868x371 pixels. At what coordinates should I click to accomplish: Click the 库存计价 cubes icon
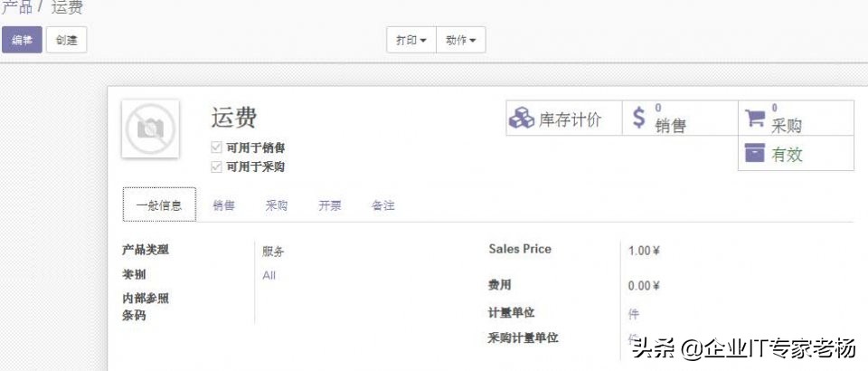click(521, 118)
